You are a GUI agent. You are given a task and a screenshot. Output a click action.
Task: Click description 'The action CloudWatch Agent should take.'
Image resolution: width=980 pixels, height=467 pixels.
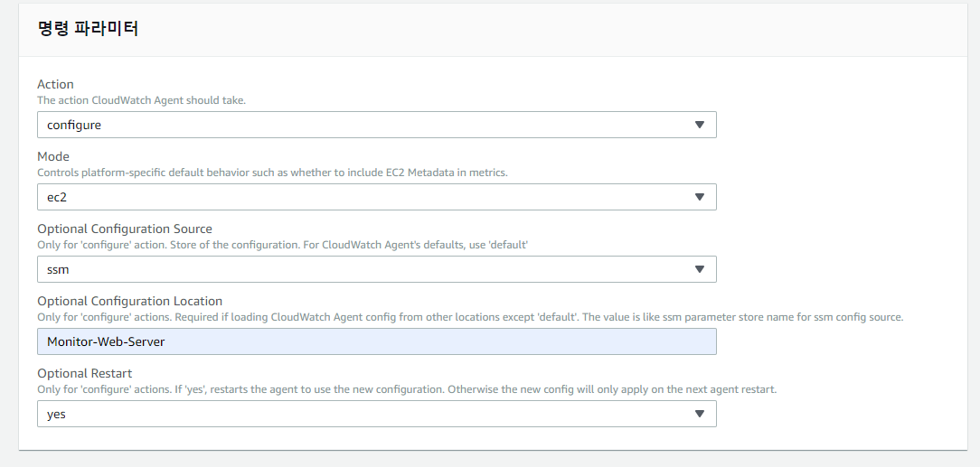(141, 100)
